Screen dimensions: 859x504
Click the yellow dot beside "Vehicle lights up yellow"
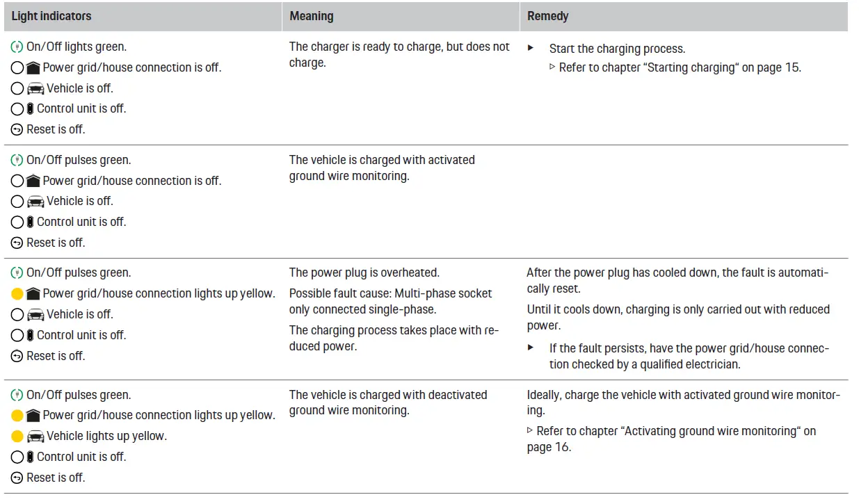pyautogui.click(x=17, y=437)
